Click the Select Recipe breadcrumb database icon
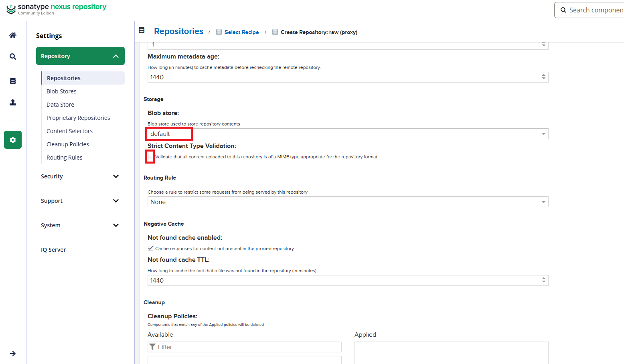 tap(219, 32)
